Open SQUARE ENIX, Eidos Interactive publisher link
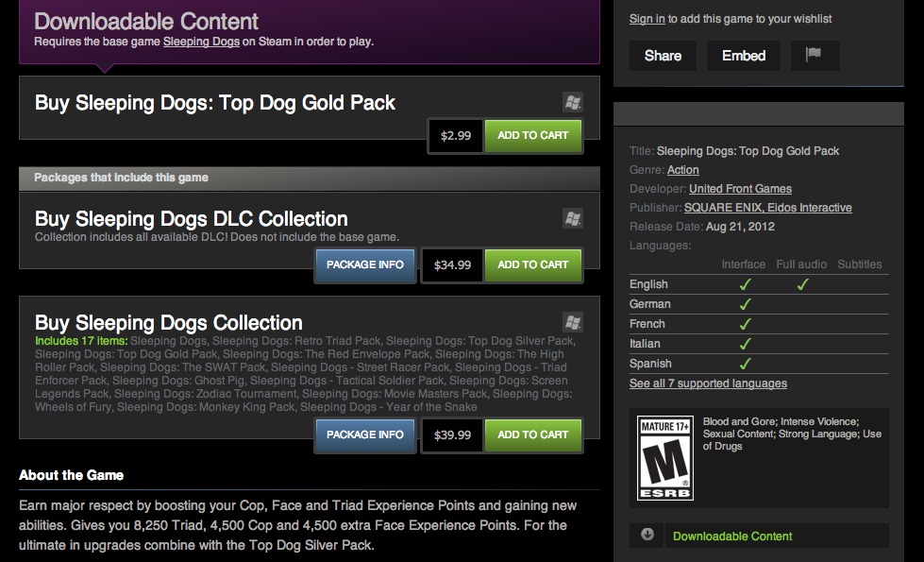The height and width of the screenshot is (562, 924). coord(768,208)
